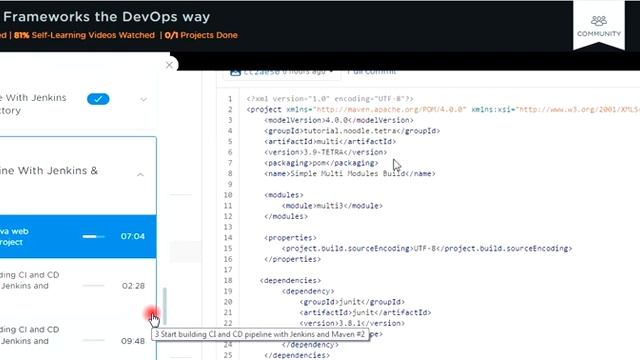Click the groupId tutorial.noodle.tetra line
This screenshot has width=640, height=360.
pos(352,131)
